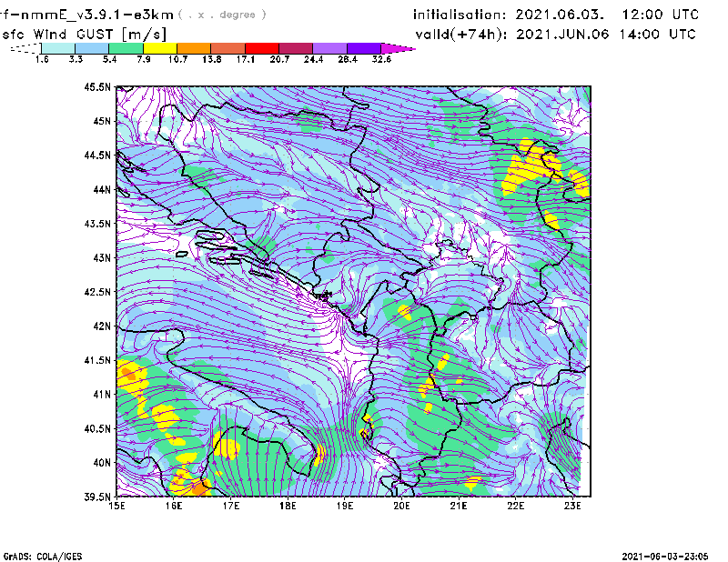Click the light cyan 1.6–3.3 legend swatch

(58, 48)
